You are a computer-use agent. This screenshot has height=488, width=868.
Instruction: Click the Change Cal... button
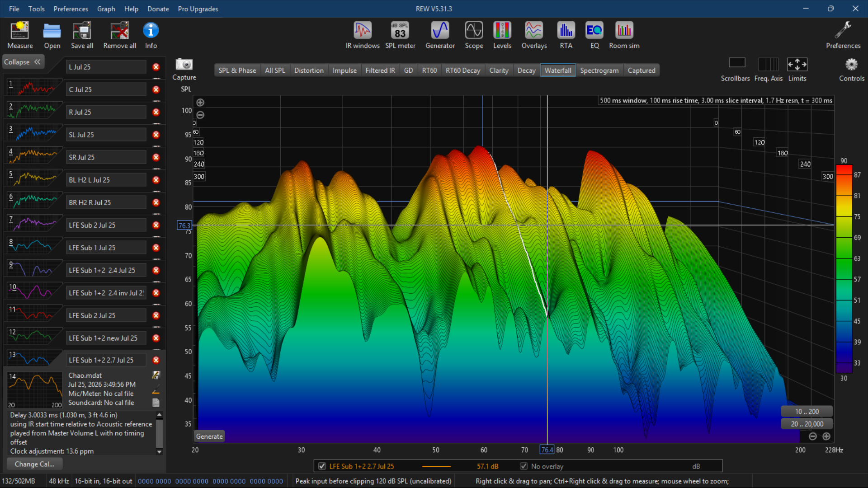(34, 464)
